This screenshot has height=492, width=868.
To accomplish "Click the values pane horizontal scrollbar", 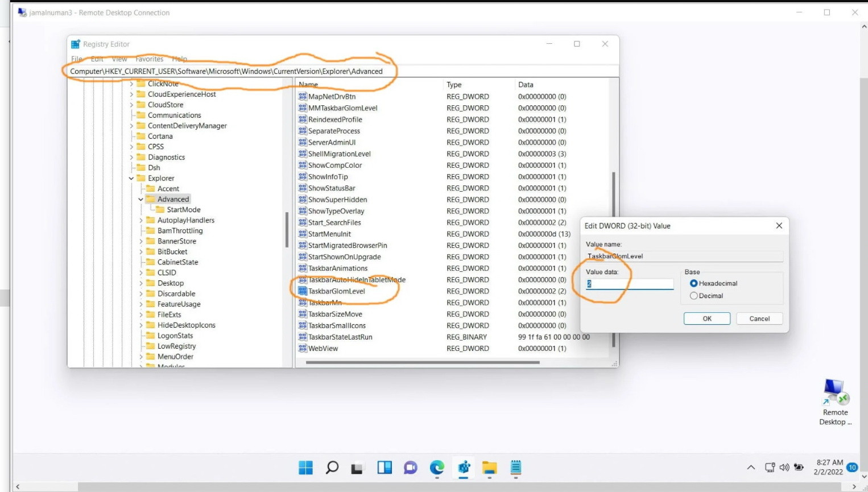I will [x=423, y=362].
